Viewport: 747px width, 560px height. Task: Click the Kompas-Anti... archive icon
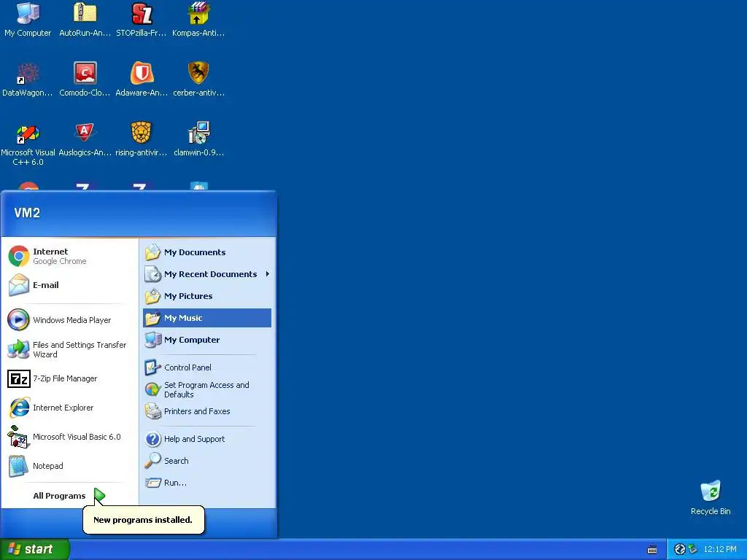198,19
